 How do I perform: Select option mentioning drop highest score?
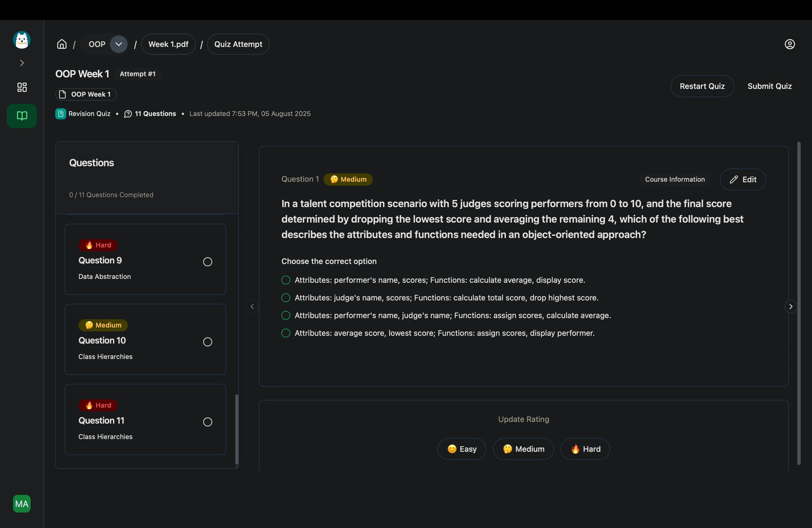pos(286,298)
